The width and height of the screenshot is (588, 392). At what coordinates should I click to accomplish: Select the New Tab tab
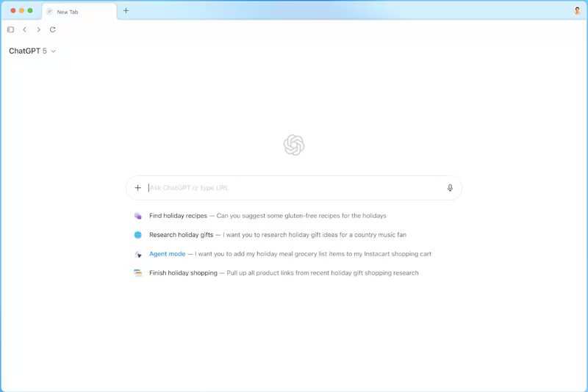pos(79,12)
